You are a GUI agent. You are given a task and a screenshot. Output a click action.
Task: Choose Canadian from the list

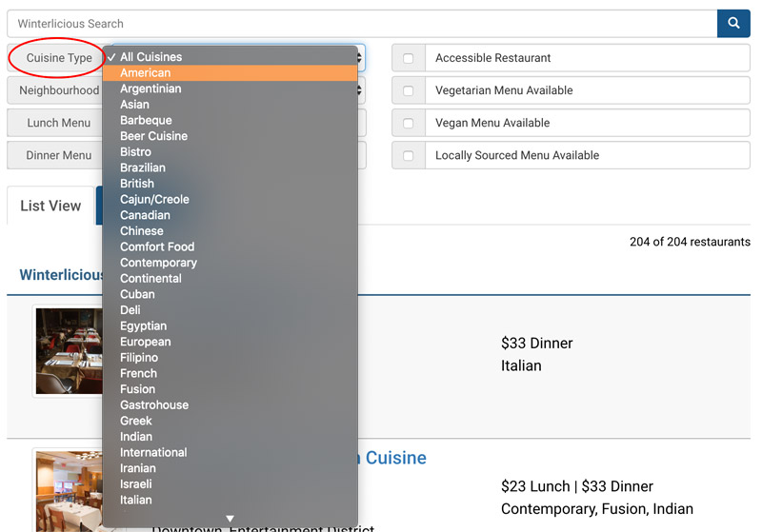(231, 215)
